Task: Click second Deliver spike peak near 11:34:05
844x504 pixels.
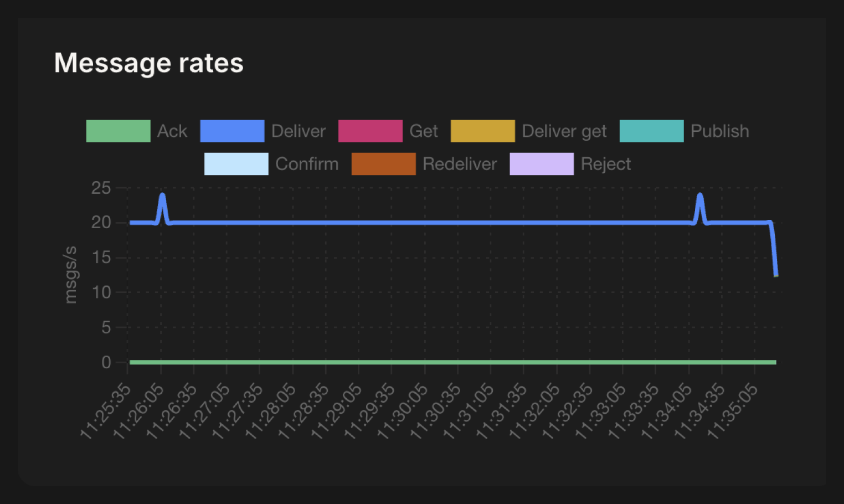Action: 700,196
